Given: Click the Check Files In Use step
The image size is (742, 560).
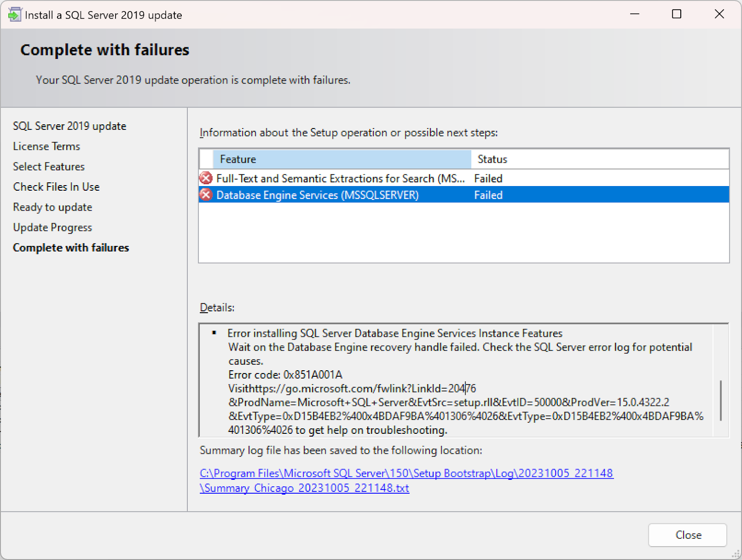Looking at the screenshot, I should click(x=56, y=187).
